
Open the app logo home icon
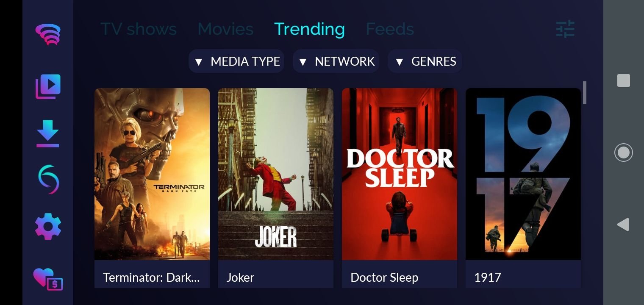tap(48, 34)
